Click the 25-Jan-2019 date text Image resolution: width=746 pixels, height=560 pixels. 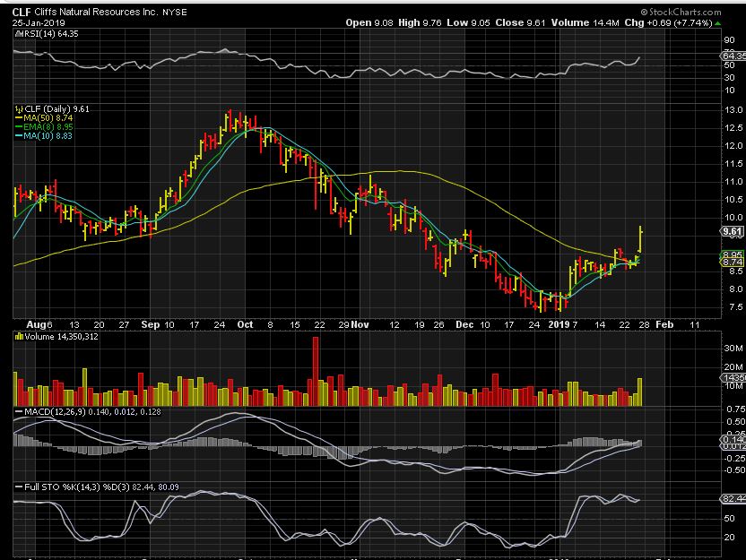pyautogui.click(x=39, y=22)
